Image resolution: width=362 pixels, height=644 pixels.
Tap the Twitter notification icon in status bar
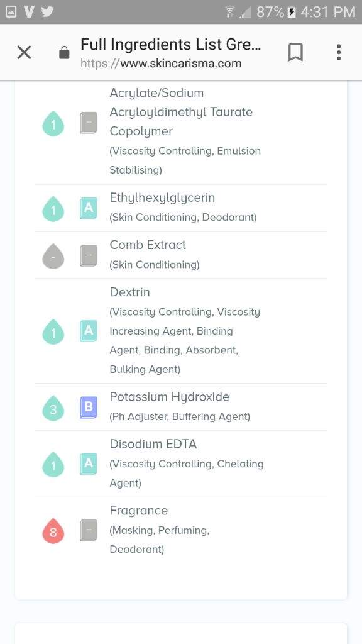[47, 11]
